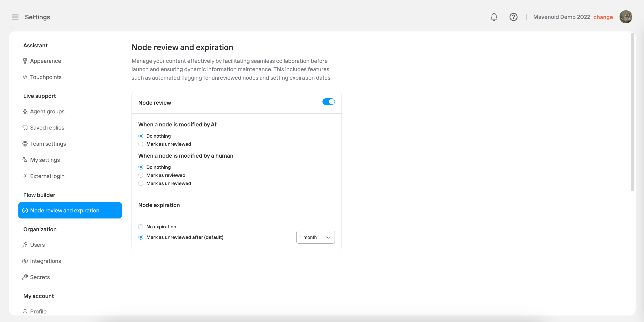644x322 pixels.
Task: Select Do nothing for human modifications
Action: pyautogui.click(x=141, y=167)
